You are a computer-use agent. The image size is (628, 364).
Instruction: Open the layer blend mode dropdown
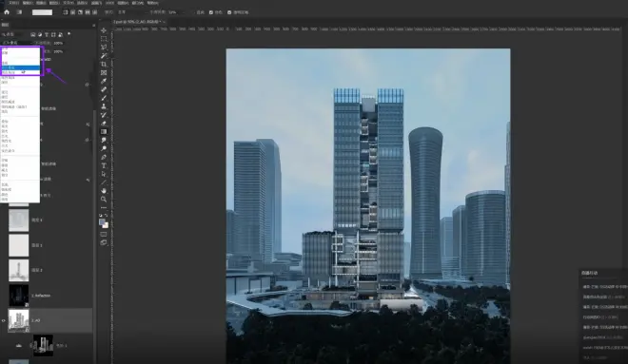tap(17, 43)
